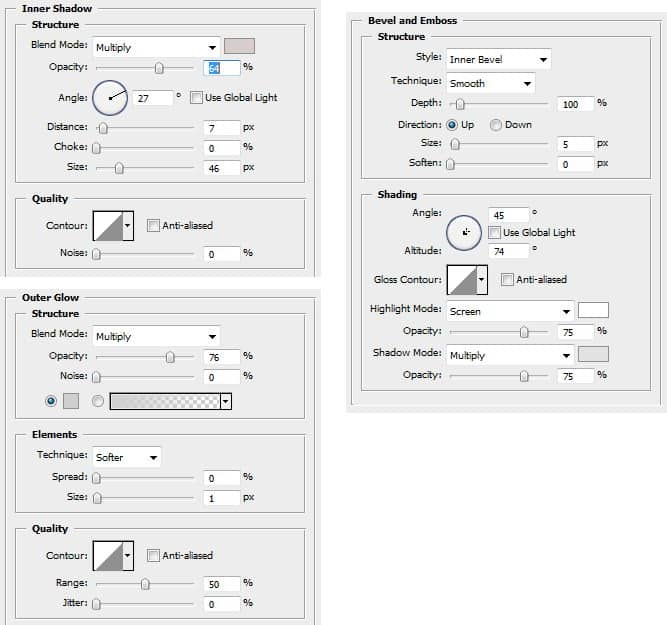Click the Gloss Contour thumbnail
Viewport: 667px width, 625px height.
(462, 280)
